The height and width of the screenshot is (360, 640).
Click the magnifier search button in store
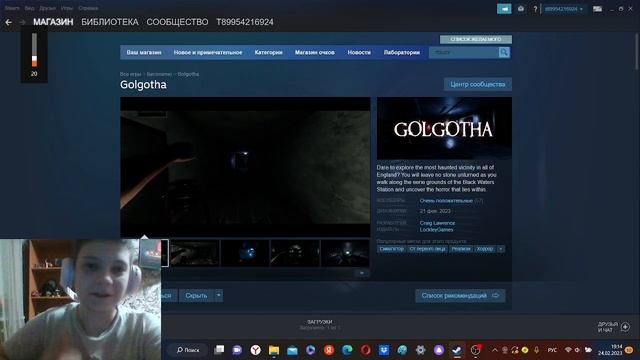pos(504,52)
